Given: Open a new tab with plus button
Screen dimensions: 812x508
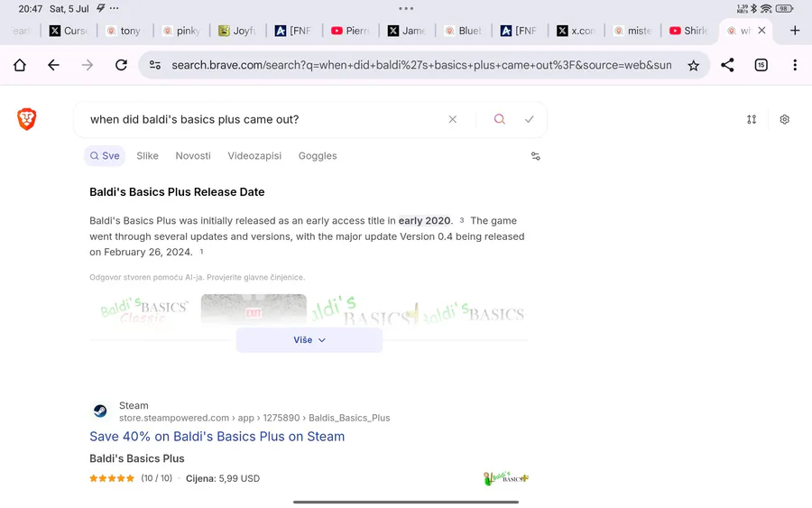Looking at the screenshot, I should tap(795, 31).
